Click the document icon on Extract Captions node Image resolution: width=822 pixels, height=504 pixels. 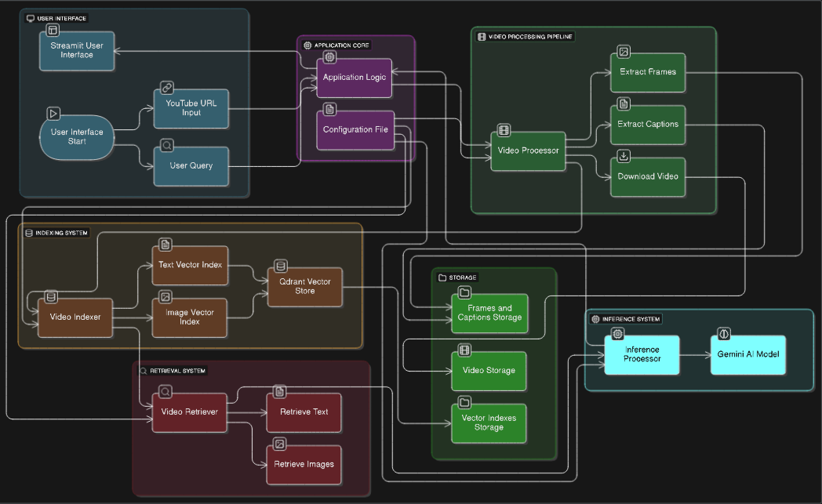tap(623, 103)
